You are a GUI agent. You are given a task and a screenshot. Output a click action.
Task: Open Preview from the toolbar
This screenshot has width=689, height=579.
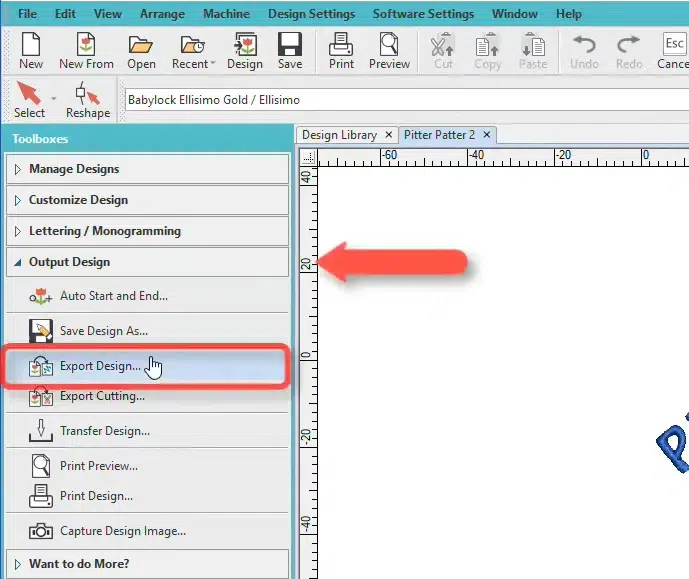point(389,51)
